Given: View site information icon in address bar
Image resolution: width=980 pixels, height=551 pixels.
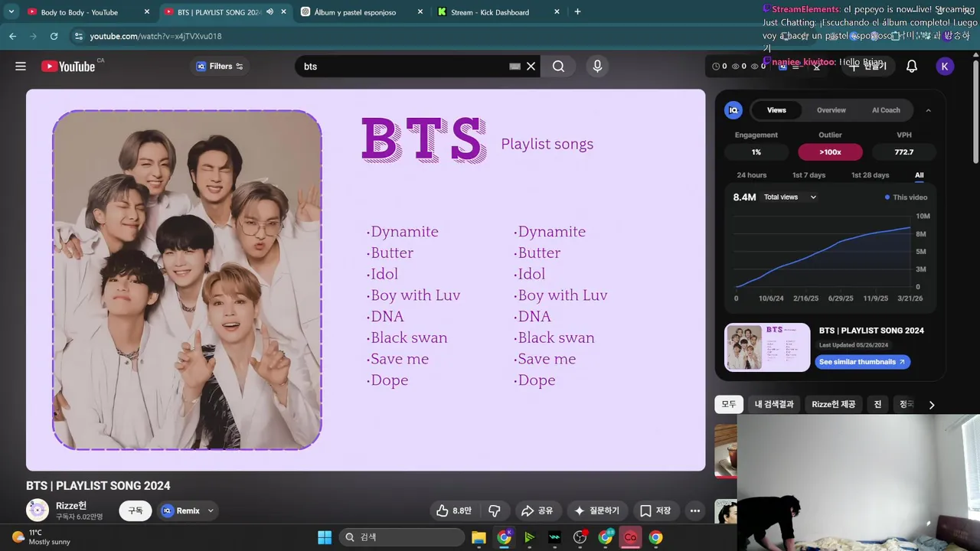Looking at the screenshot, I should [78, 36].
